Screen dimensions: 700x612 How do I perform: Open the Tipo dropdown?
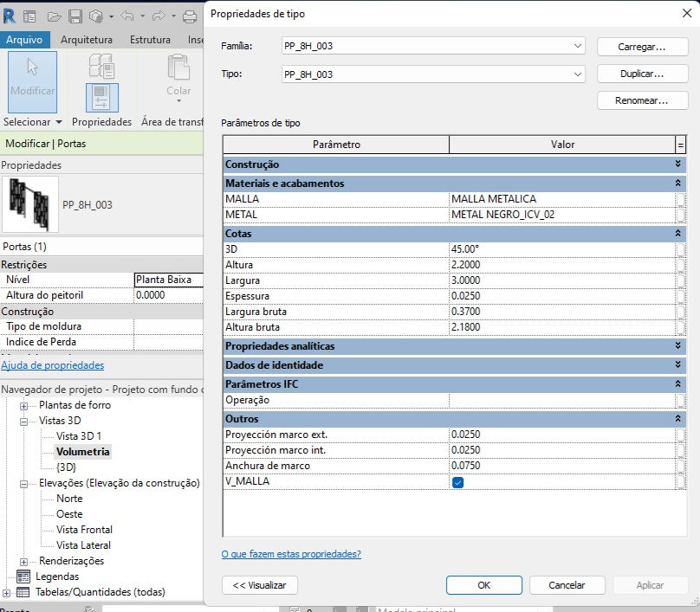click(578, 74)
